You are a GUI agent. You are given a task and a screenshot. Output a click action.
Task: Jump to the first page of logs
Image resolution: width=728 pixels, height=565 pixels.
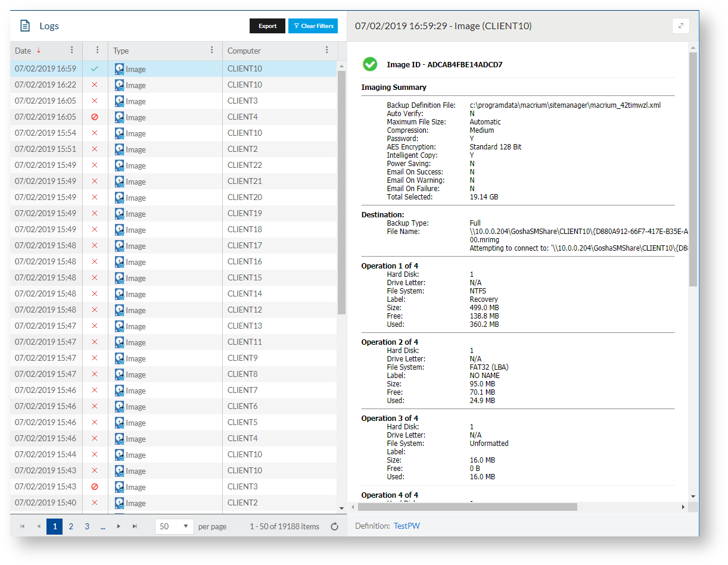[x=23, y=526]
